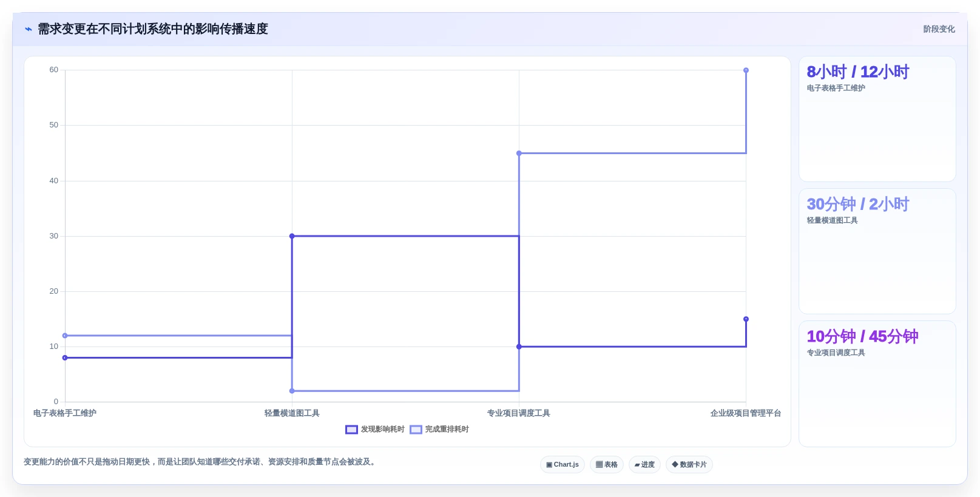The height and width of the screenshot is (497, 980).
Task: Toggle the 完成重排耗时 legend swatch
Action: point(416,430)
